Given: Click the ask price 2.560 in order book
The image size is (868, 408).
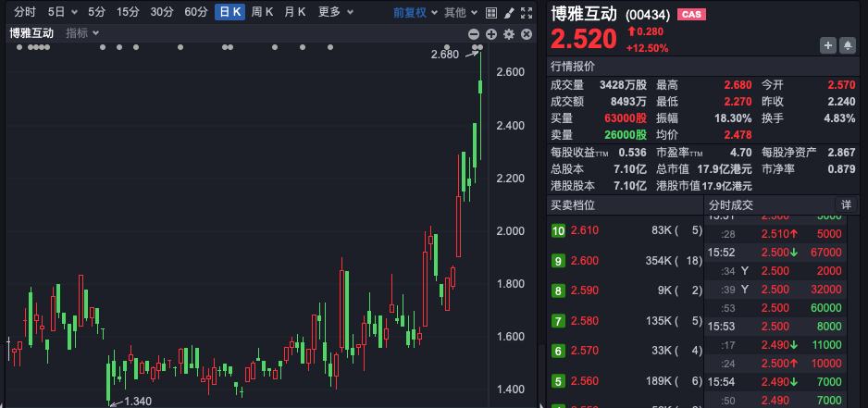Looking at the screenshot, I should (585, 381).
